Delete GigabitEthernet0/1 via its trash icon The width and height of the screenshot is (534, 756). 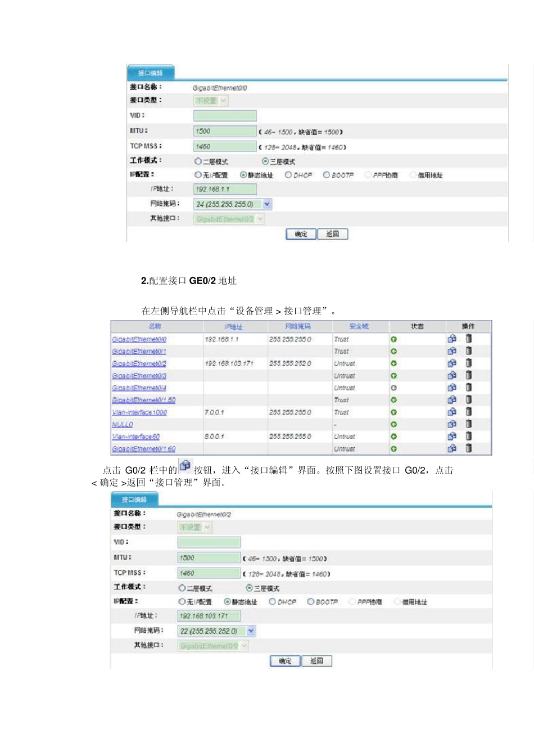pos(468,351)
